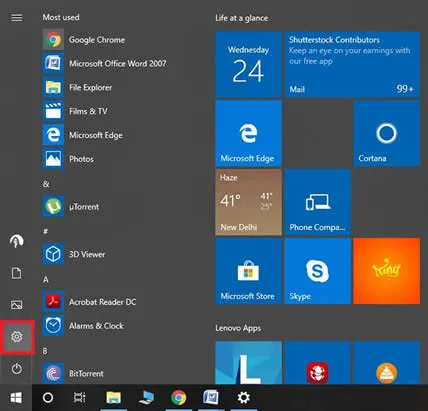Open the New Delhi weather tile

tap(248, 202)
